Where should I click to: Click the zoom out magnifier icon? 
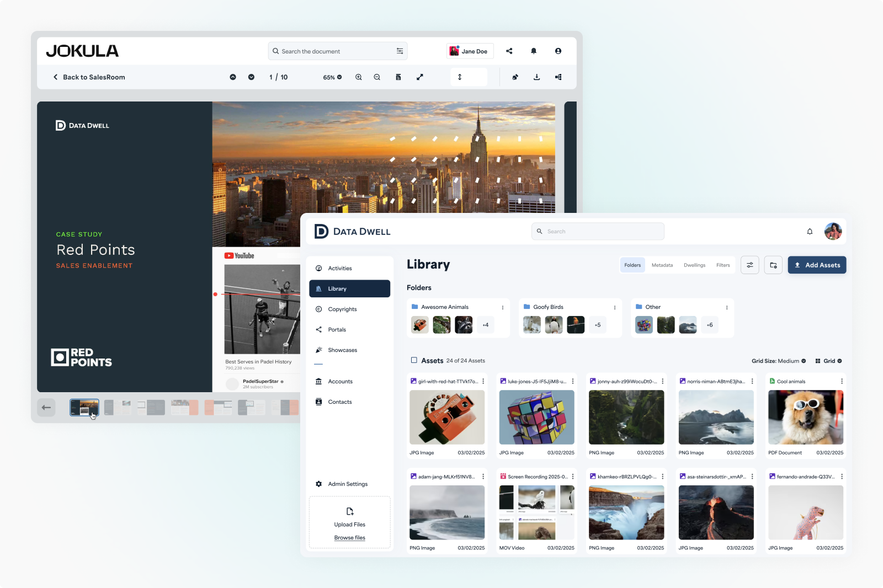tap(377, 77)
